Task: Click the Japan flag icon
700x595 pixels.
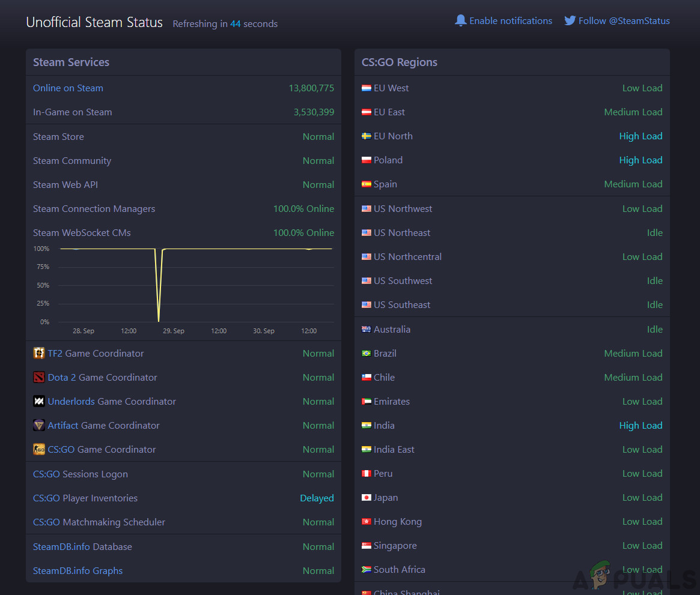Action: pos(366,498)
